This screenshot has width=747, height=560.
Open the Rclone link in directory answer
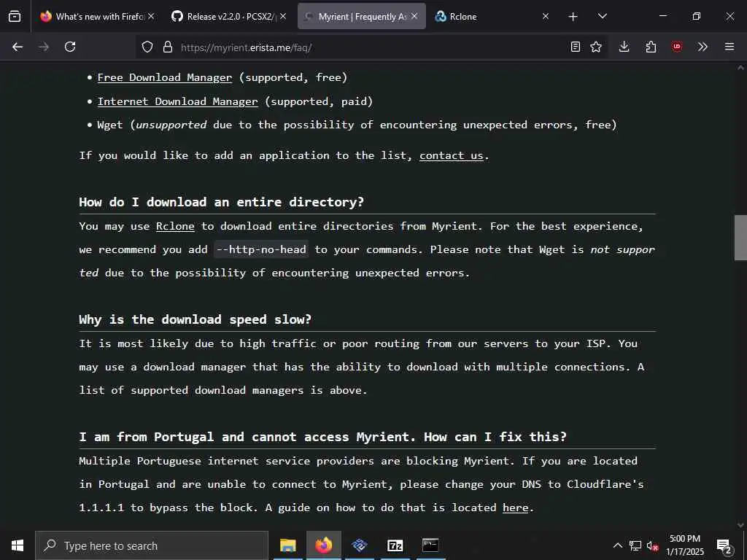pyautogui.click(x=175, y=226)
